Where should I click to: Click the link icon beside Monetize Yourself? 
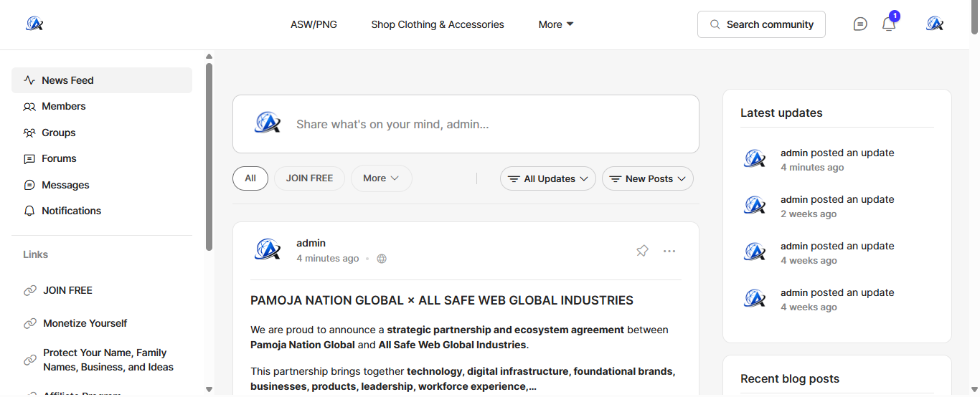tap(30, 324)
